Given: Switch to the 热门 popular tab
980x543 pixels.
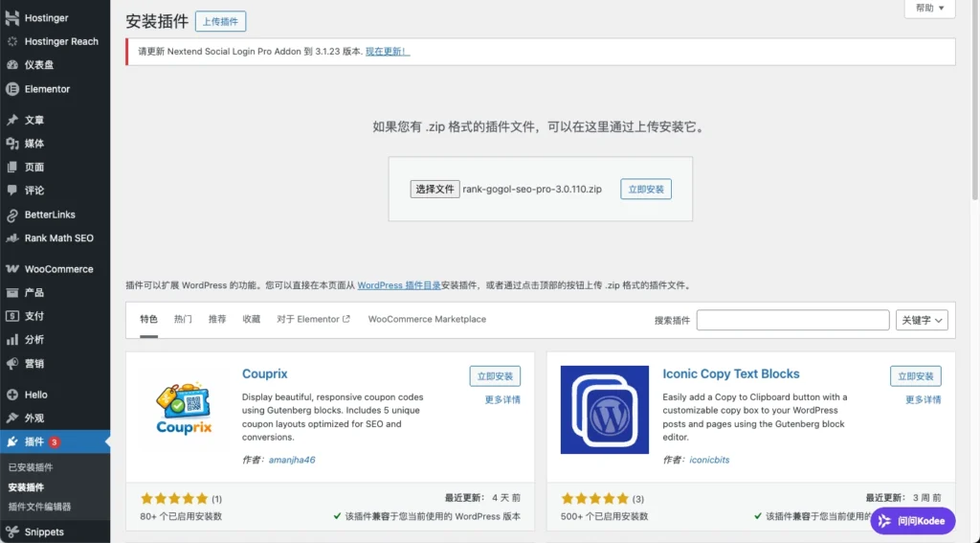Looking at the screenshot, I should (183, 319).
